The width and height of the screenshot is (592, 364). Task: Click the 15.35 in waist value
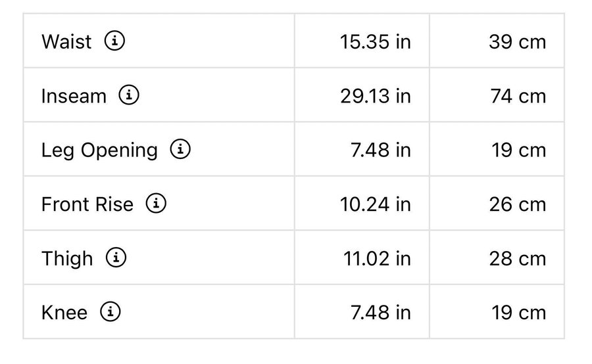pyautogui.click(x=375, y=42)
